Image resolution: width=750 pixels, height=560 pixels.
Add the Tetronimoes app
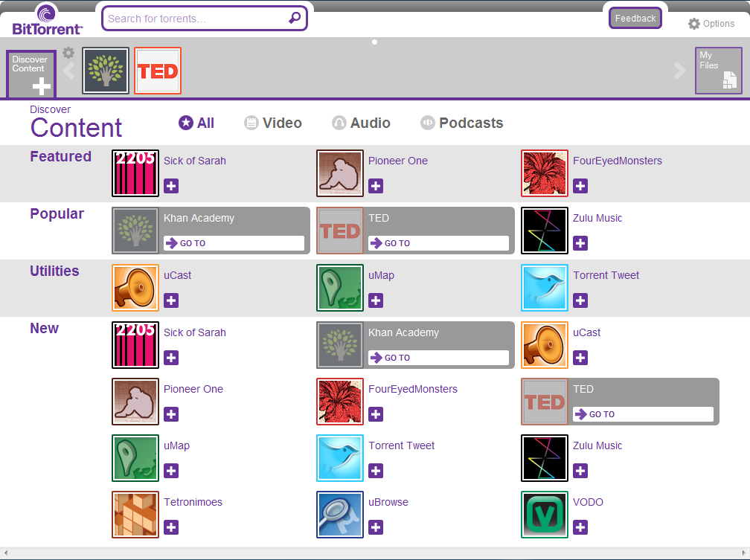171,527
